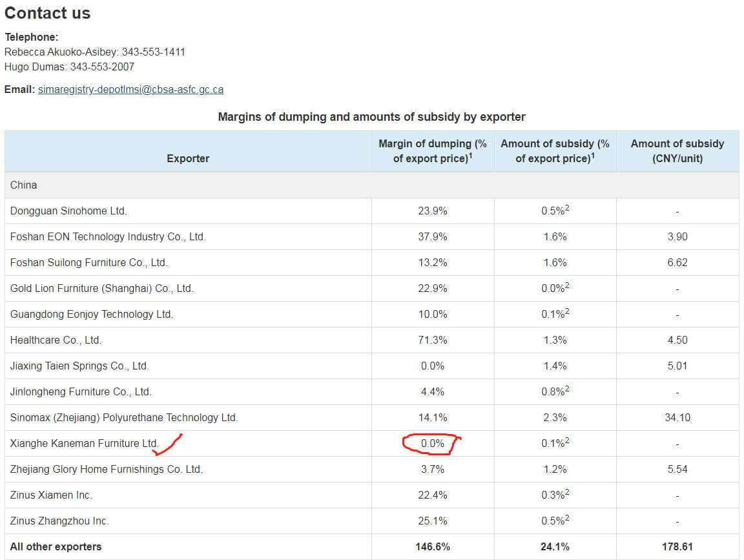744x560 pixels.
Task: Select the 'All other exporters' row label
Action: pyautogui.click(x=56, y=546)
